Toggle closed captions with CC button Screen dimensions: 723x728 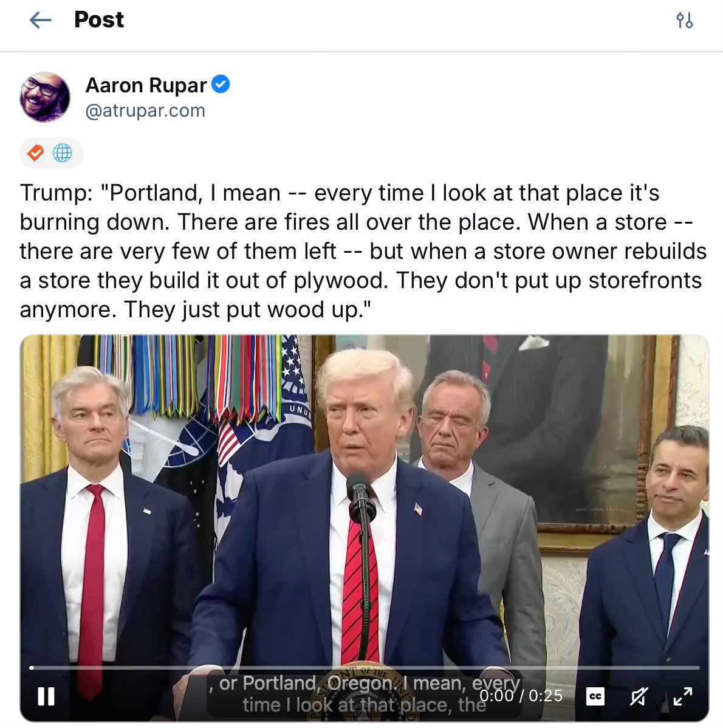pyautogui.click(x=595, y=696)
